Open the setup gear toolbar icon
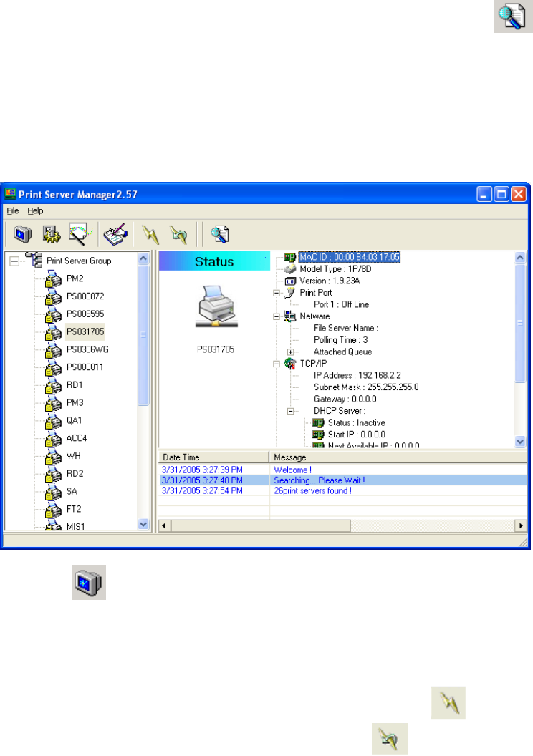533x756 pixels. pos(51,234)
